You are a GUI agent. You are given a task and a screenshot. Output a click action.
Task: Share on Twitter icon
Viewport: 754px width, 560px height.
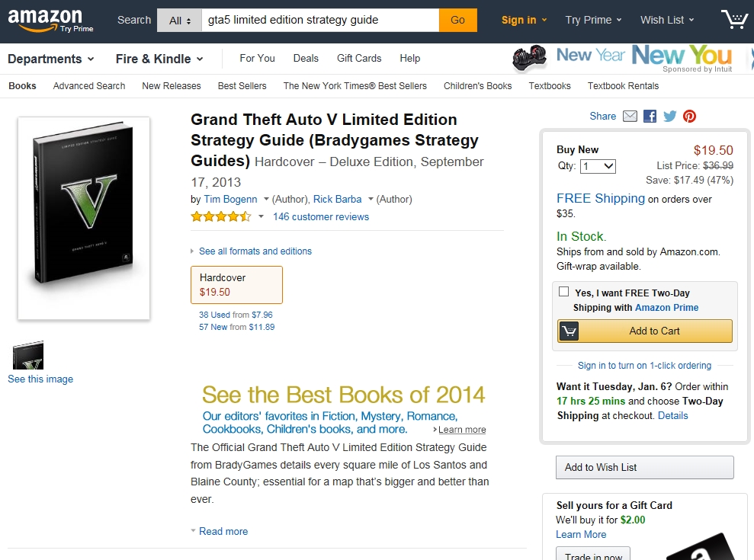click(669, 117)
